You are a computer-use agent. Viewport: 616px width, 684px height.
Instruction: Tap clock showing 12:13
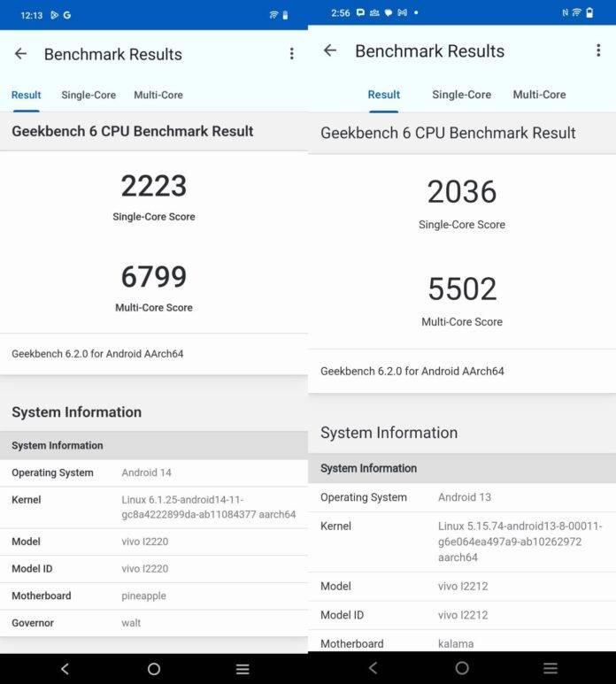coord(31,15)
